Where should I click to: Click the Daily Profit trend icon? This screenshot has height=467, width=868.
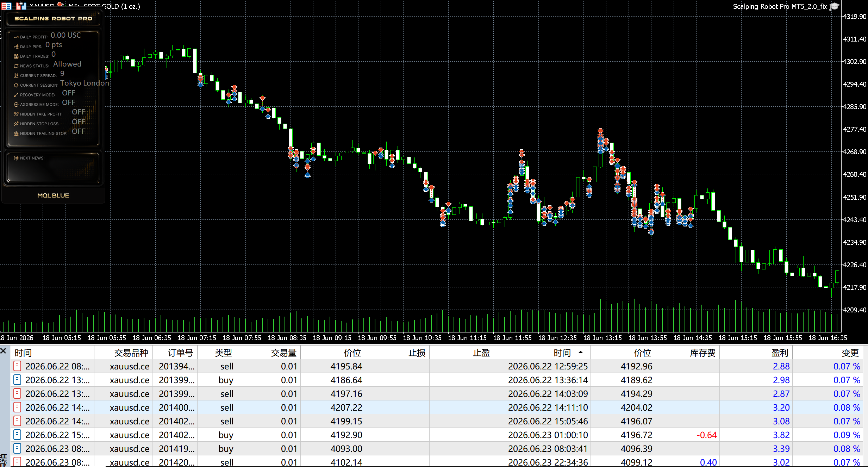click(x=16, y=37)
